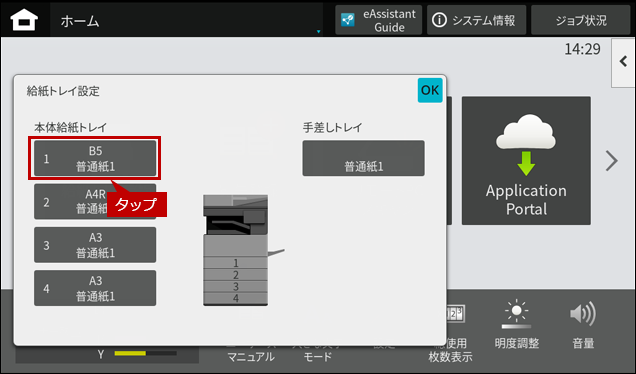Tap the 本体給紙トレイ label
The height and width of the screenshot is (374, 636).
(x=71, y=127)
